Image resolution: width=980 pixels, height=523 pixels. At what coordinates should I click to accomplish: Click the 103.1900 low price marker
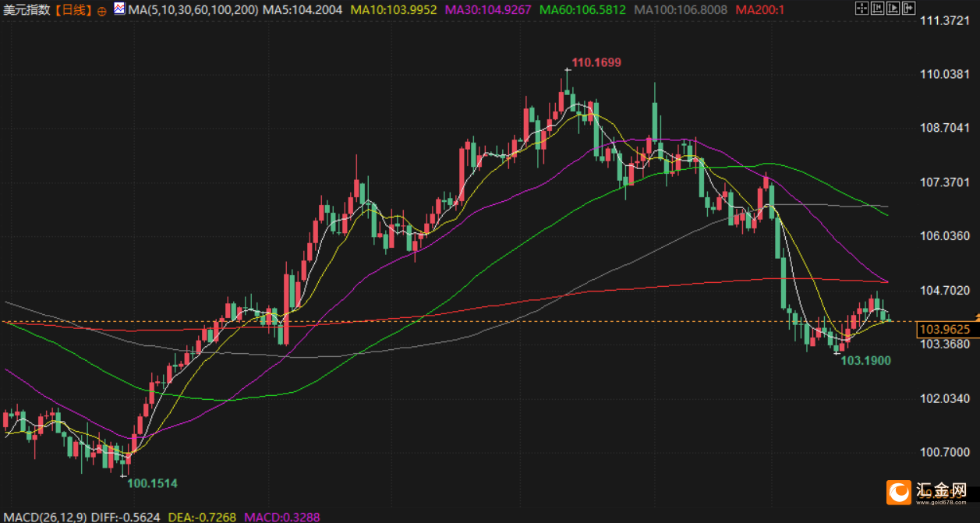(x=865, y=362)
